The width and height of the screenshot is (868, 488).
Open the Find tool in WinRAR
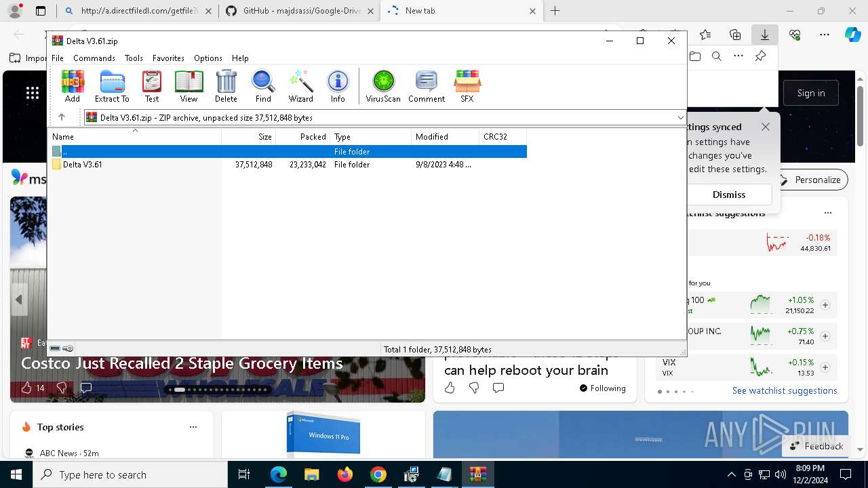(263, 86)
